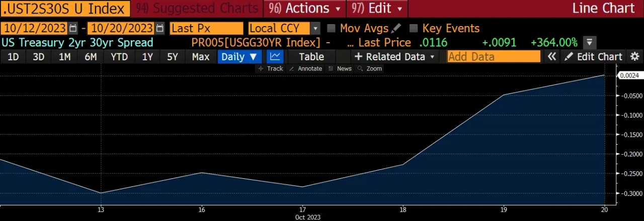The width and height of the screenshot is (644, 221).
Task: Select the YTD time range tab
Action: coord(119,57)
